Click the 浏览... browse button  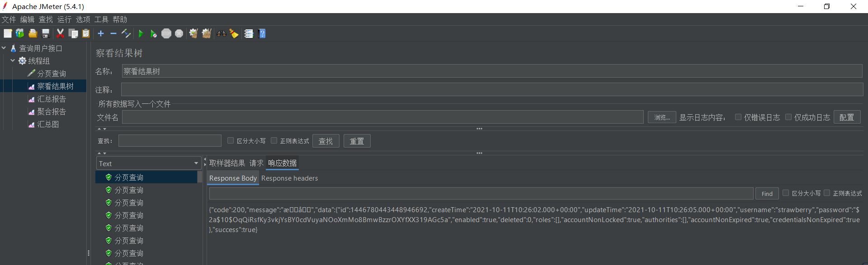click(x=662, y=117)
